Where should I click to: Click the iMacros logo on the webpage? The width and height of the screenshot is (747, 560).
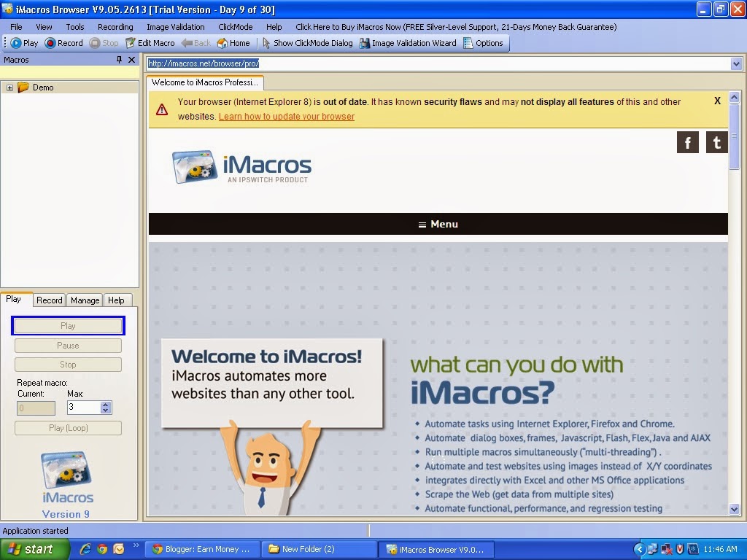point(242,167)
